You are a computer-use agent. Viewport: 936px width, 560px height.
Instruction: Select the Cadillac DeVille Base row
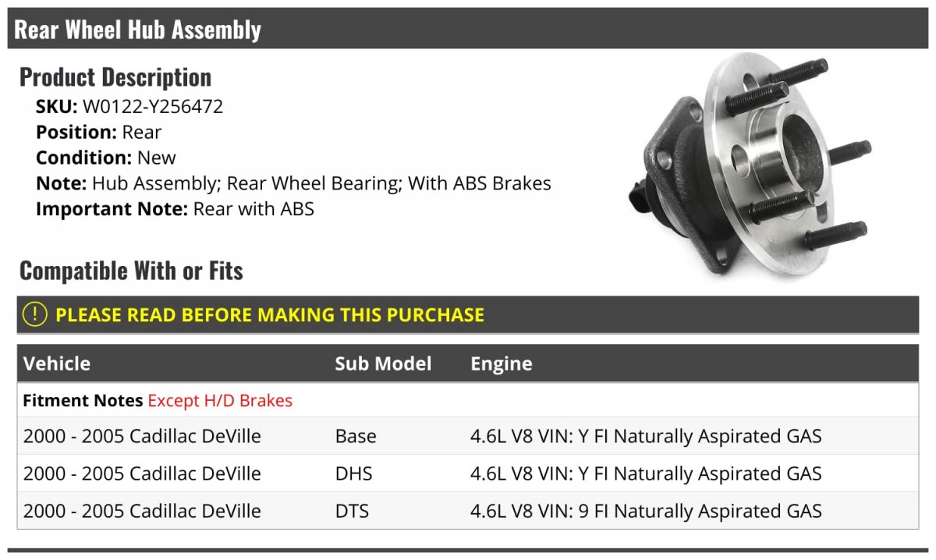coord(468,436)
